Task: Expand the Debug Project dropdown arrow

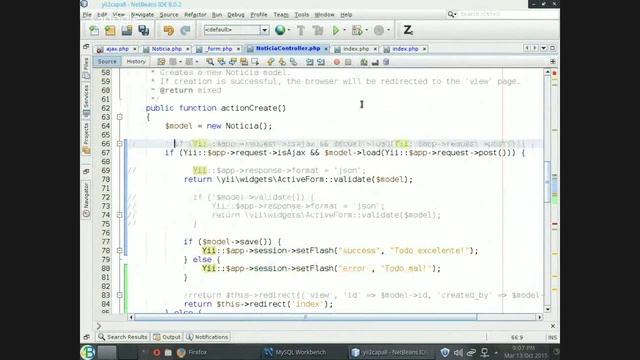Action: pos(366,30)
